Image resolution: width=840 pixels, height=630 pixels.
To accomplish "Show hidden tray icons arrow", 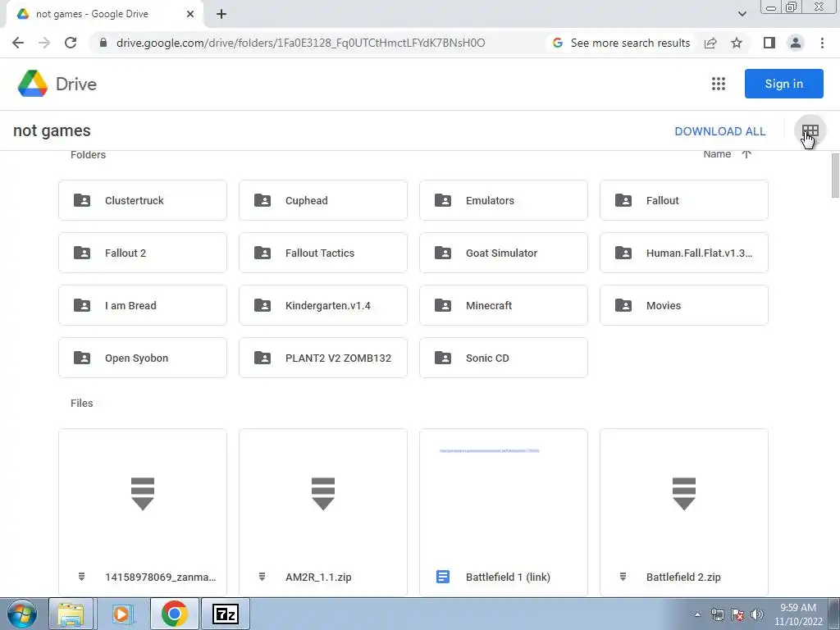I will tap(697, 614).
